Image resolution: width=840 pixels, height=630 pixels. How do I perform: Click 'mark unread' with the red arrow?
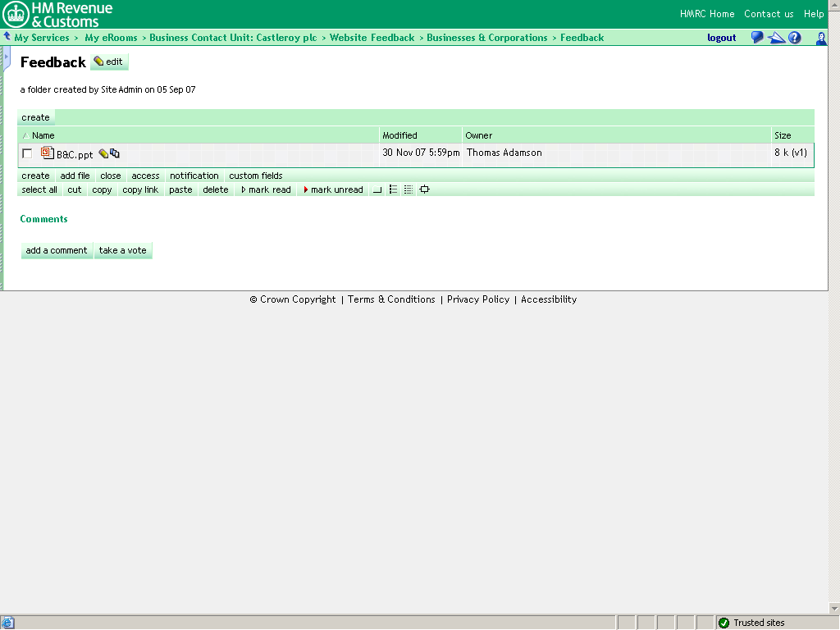tap(333, 189)
